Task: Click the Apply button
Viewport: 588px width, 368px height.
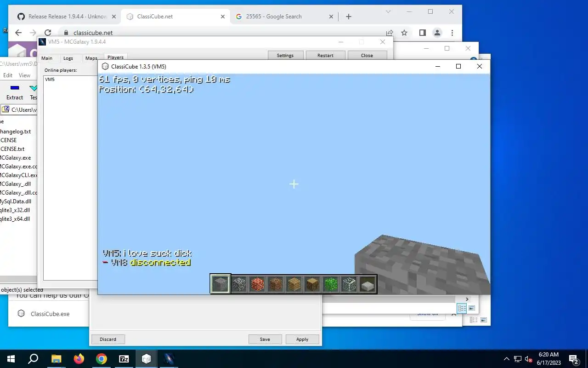Action: [302, 339]
